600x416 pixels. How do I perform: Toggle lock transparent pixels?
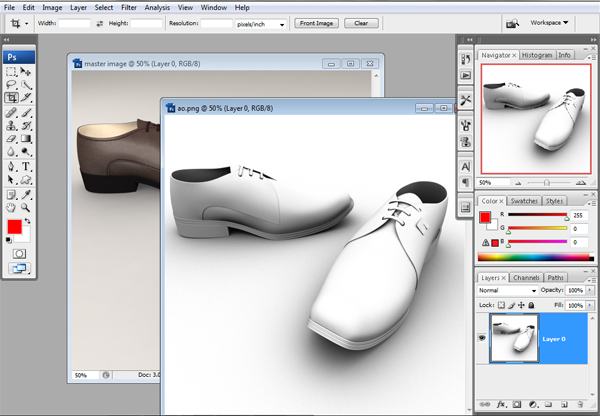point(501,305)
